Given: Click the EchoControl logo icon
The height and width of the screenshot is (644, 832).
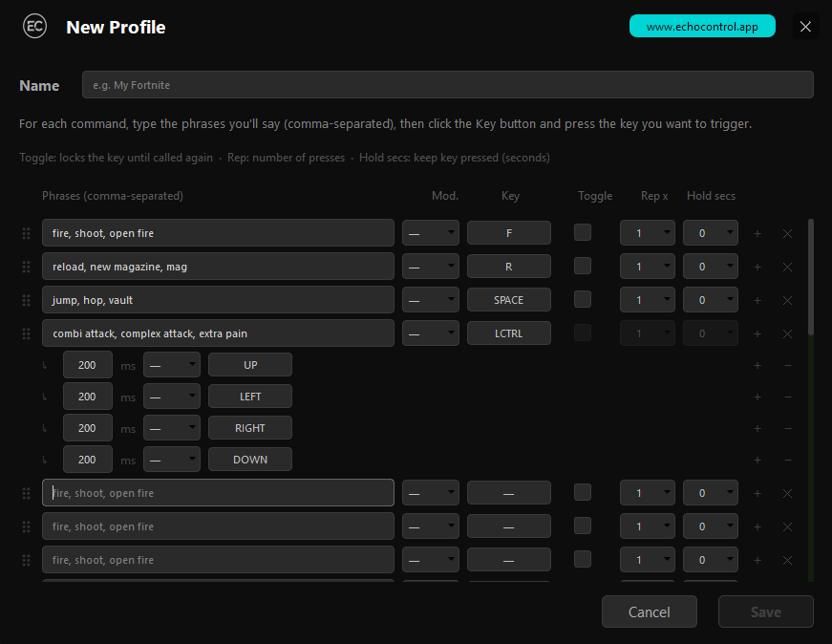Looking at the screenshot, I should (35, 26).
